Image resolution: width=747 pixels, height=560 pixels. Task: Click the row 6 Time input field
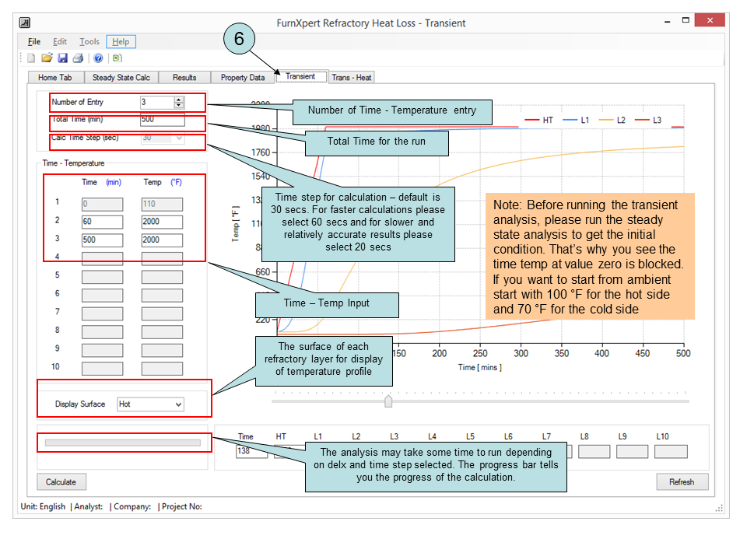(103, 296)
